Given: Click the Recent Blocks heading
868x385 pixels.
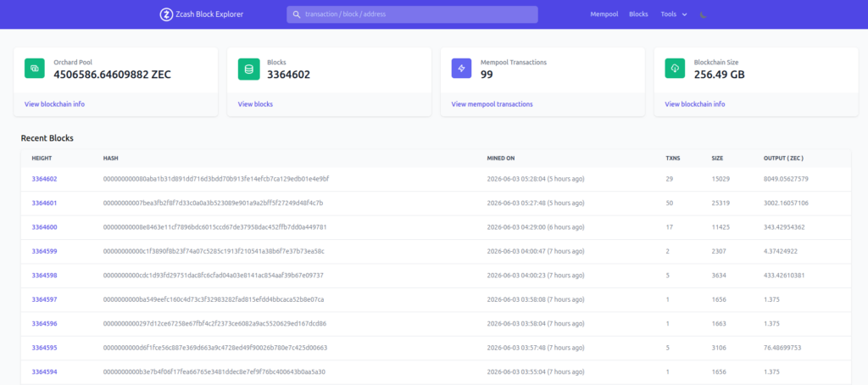Looking at the screenshot, I should point(47,138).
